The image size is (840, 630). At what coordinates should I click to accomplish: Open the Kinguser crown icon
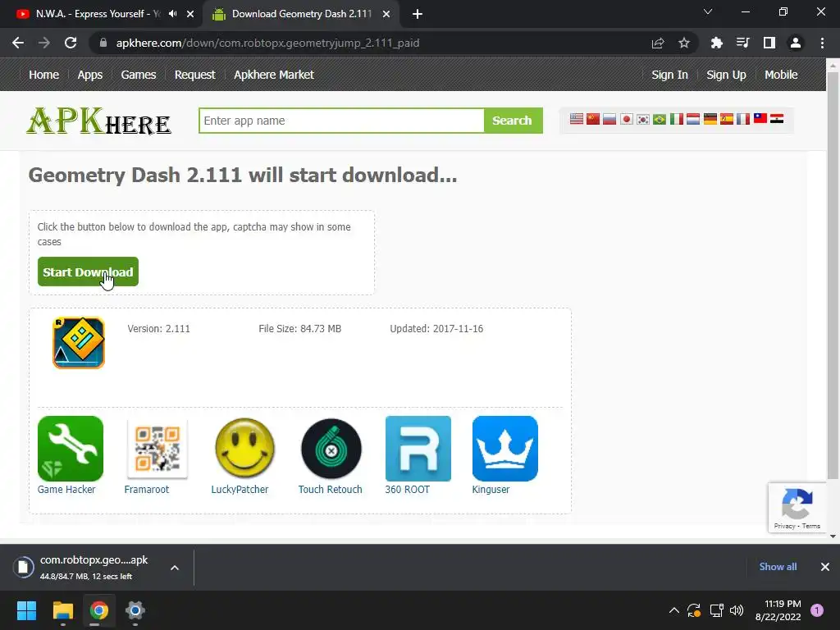coord(504,449)
